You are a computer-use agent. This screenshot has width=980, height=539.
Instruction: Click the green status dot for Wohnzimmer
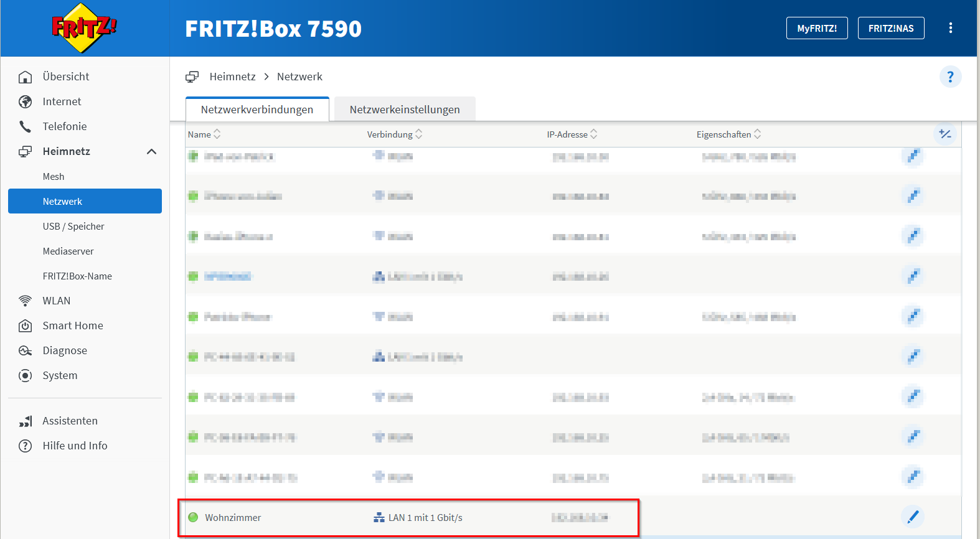point(193,517)
